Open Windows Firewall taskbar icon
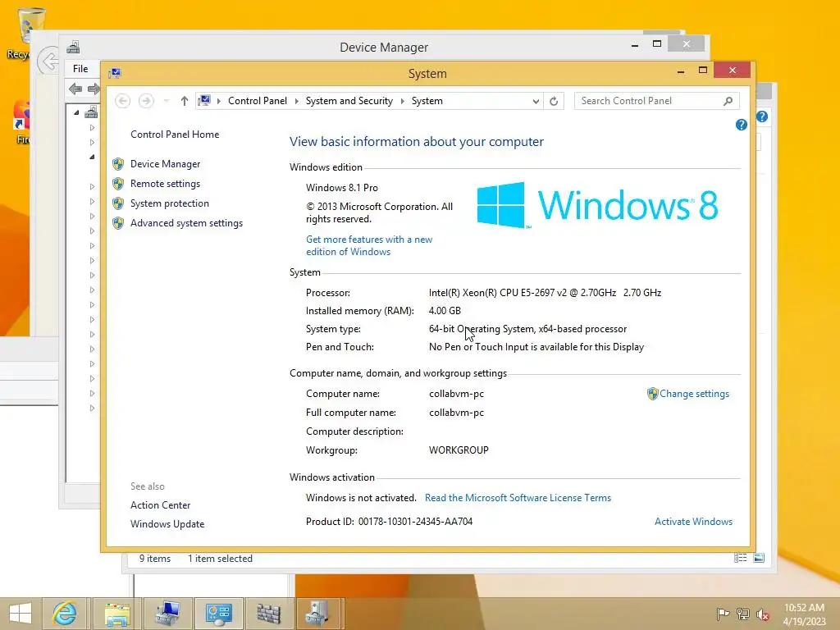 pos(269,614)
